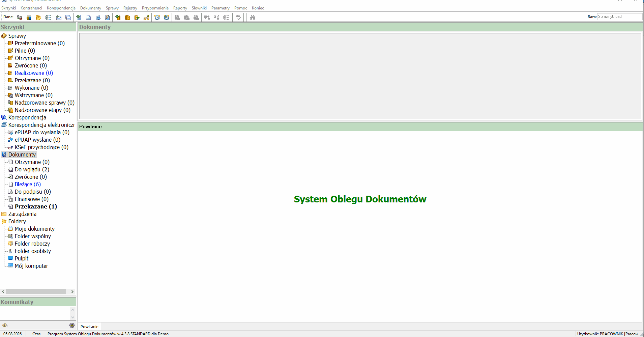Click the stacked windows toolbar icon

click(x=68, y=18)
